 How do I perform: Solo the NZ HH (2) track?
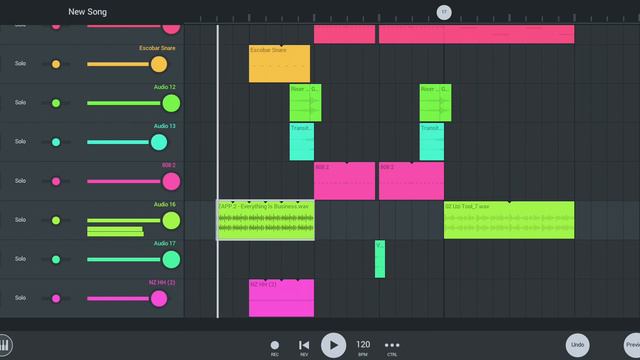pyautogui.click(x=20, y=298)
